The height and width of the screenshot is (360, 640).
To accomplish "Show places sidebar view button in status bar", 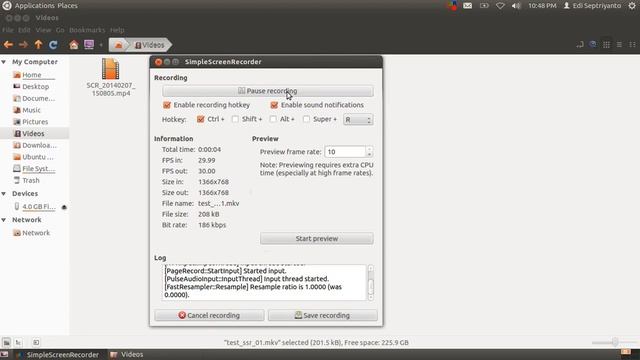I will click(x=6, y=342).
